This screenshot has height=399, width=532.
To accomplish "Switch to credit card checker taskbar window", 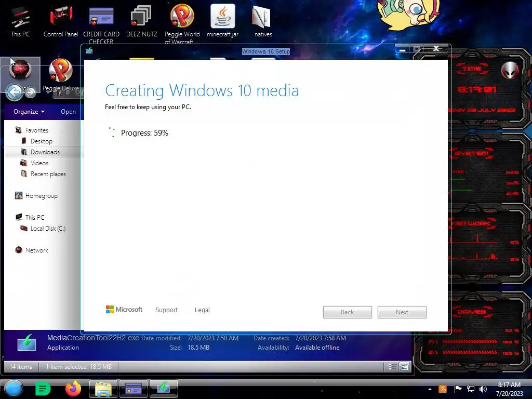I will pyautogui.click(x=134, y=389).
